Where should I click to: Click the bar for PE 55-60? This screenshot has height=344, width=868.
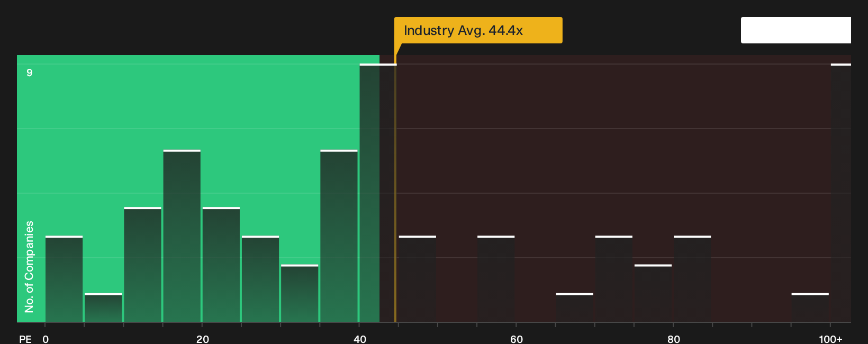point(496,279)
